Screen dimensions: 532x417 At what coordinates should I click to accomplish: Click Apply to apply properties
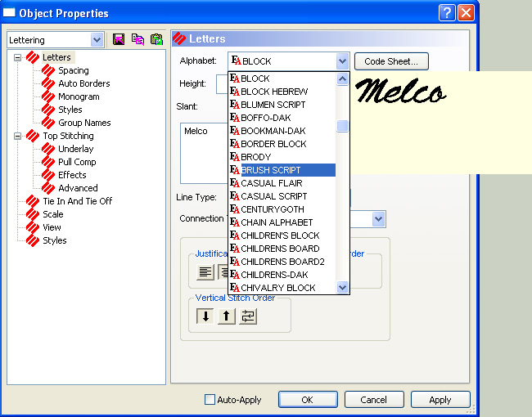coord(440,400)
